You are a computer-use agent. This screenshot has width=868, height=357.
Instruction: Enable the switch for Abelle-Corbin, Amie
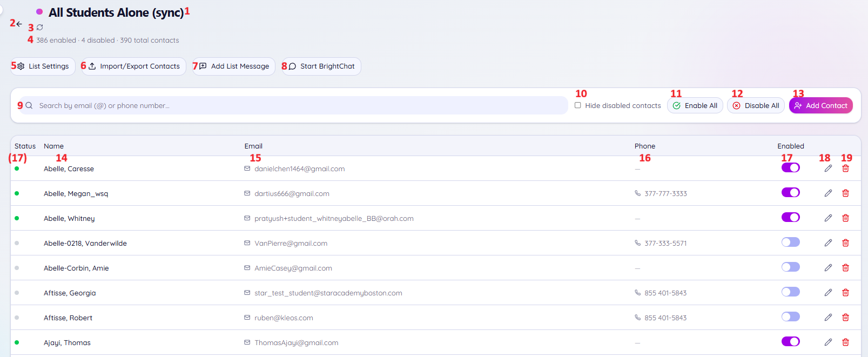pos(791,267)
